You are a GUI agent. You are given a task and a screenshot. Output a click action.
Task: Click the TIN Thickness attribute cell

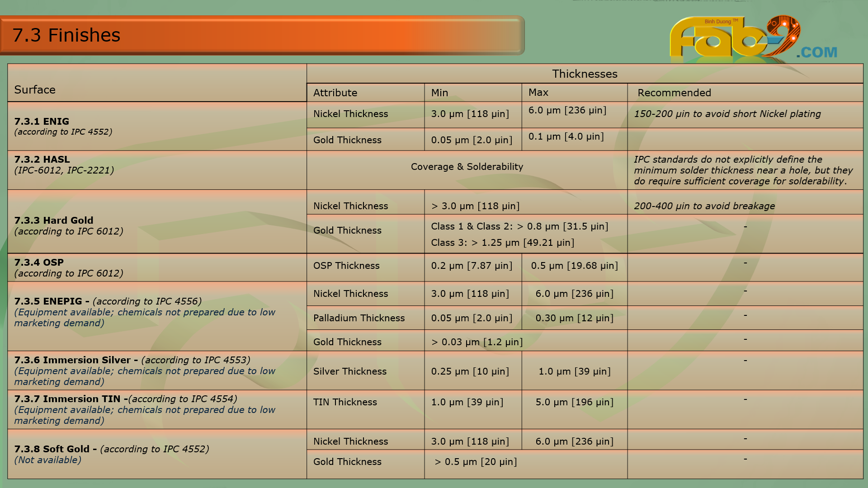345,402
